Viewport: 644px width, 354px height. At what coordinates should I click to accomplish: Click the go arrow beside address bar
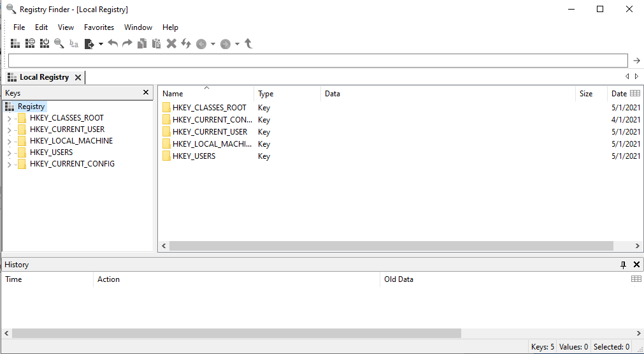point(636,61)
